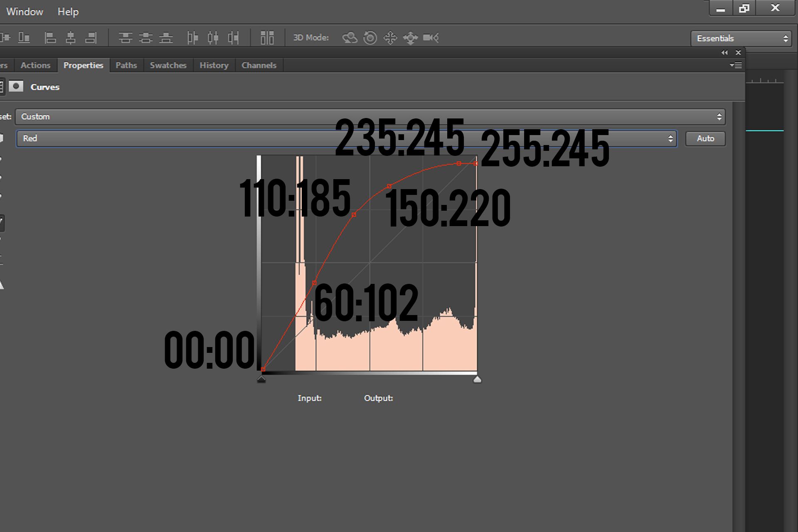Select the curve point at 150:220

click(x=389, y=186)
